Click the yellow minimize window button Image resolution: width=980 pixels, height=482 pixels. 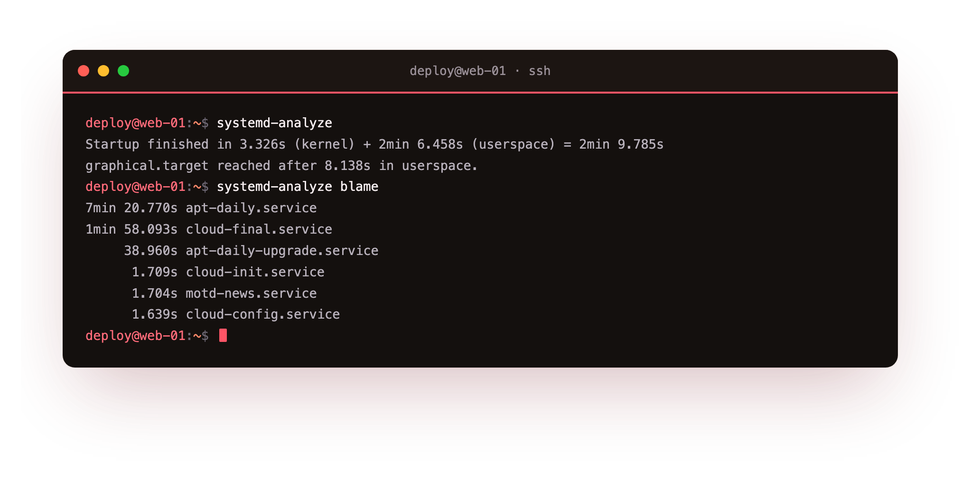(x=103, y=71)
